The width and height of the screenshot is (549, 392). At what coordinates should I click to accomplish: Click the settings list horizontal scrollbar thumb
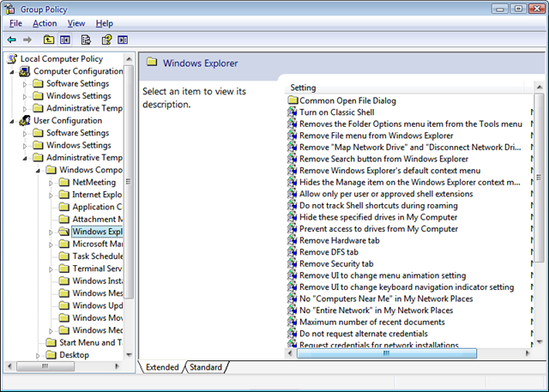click(x=387, y=353)
